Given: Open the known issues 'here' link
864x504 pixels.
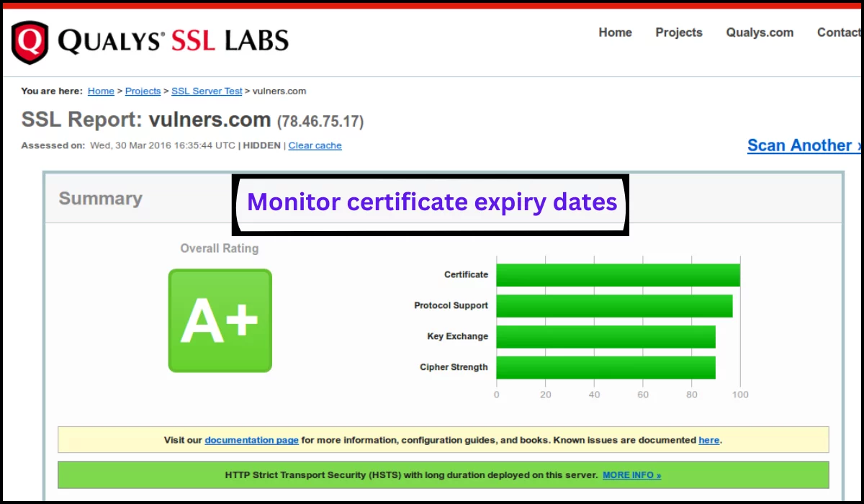Looking at the screenshot, I should tap(708, 440).
